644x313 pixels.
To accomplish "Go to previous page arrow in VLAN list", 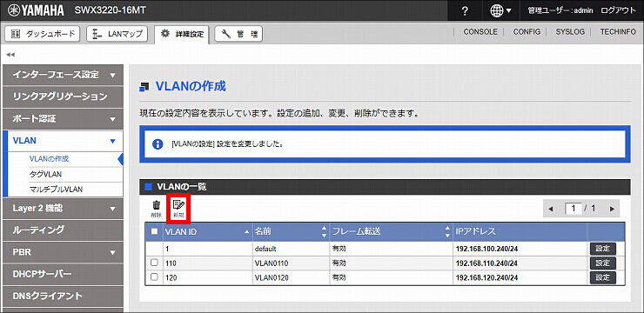I will [x=551, y=209].
